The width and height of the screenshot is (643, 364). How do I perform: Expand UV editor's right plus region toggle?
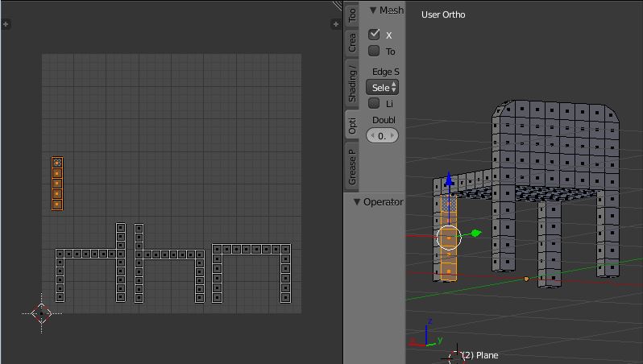click(336, 24)
